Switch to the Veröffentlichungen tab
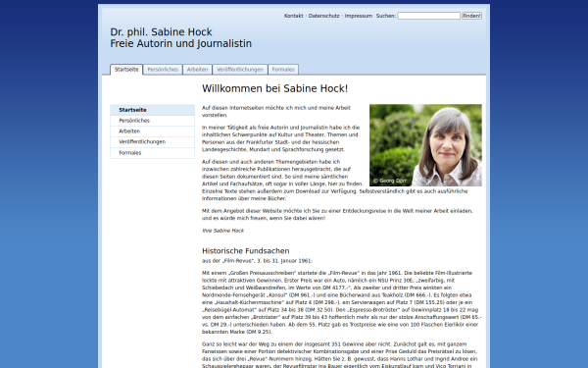Image resolution: width=588 pixels, height=368 pixels. [x=240, y=70]
